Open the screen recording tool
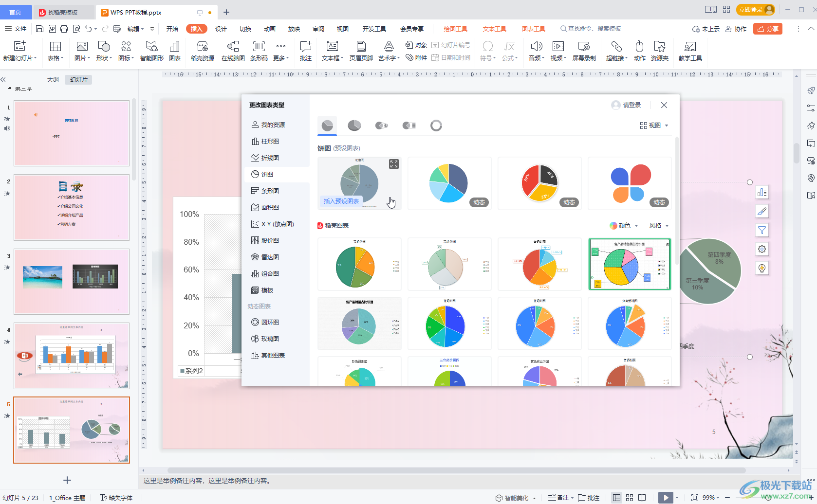 (x=584, y=51)
